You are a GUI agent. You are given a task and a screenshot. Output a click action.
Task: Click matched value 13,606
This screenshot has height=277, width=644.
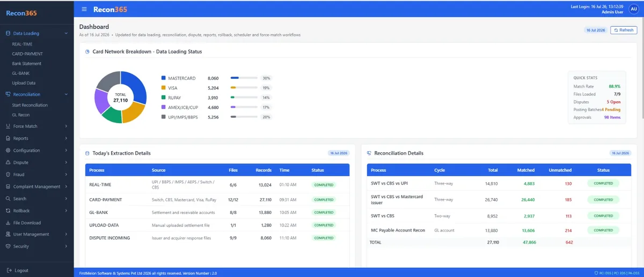click(527, 230)
